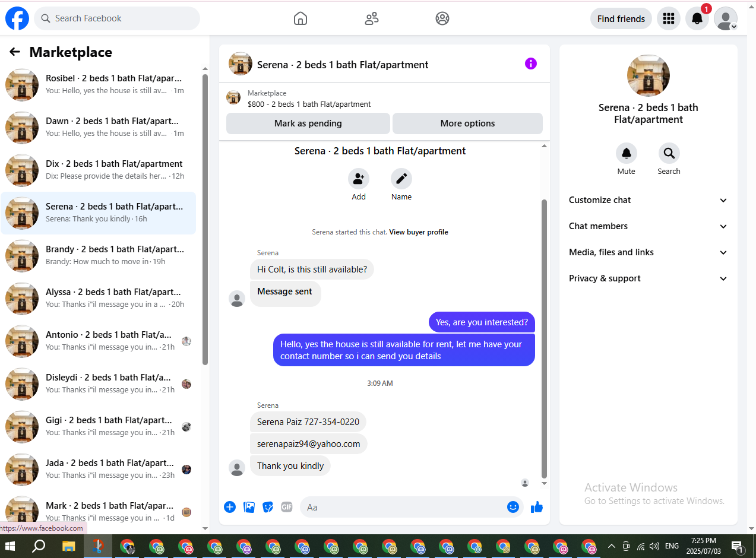
Task: Open the Friends icon in top navigation
Action: [372, 18]
